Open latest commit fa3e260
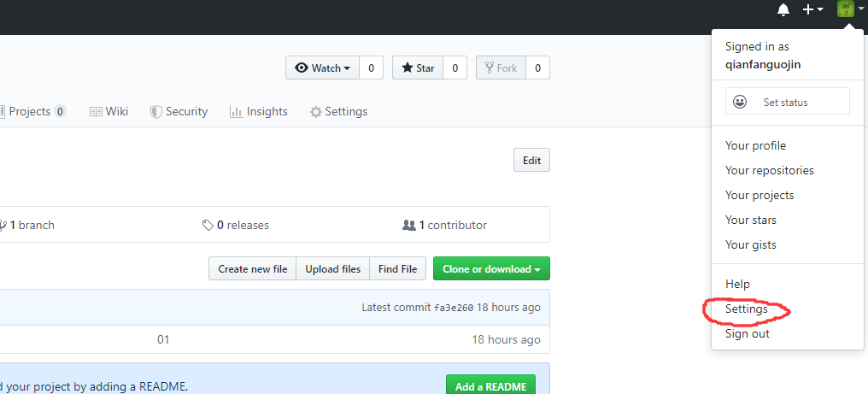 (453, 308)
